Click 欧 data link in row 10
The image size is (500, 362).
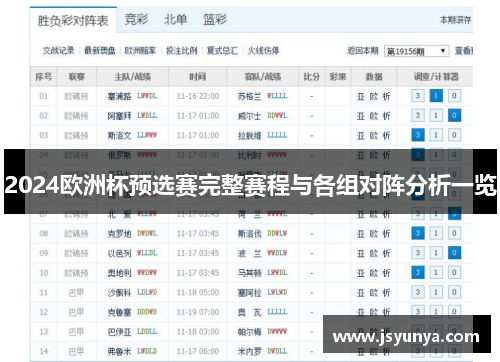pos(374,273)
